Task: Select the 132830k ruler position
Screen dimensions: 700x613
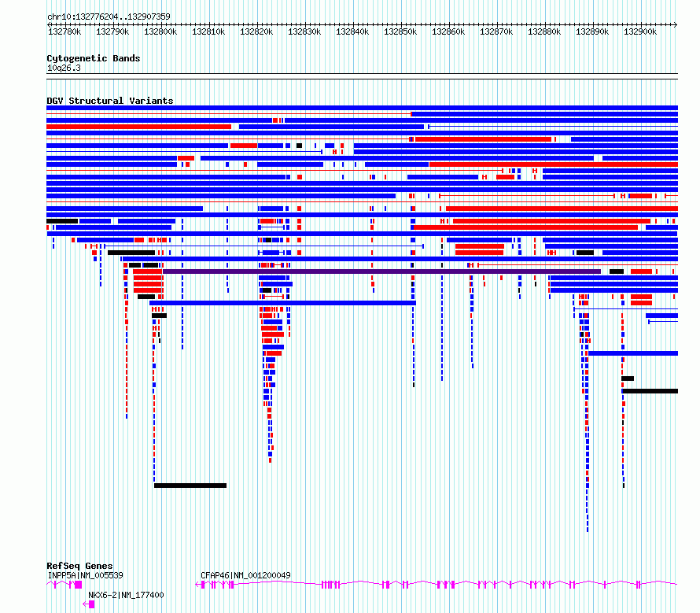Action: click(304, 31)
